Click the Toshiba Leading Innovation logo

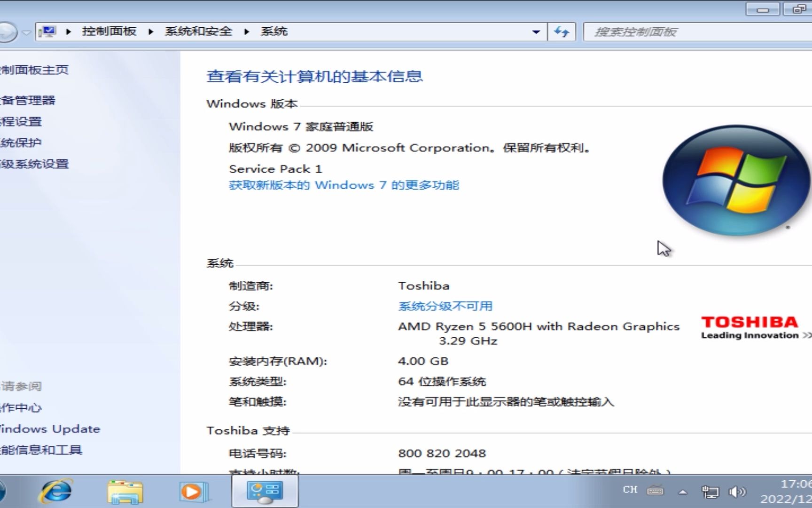click(756, 327)
